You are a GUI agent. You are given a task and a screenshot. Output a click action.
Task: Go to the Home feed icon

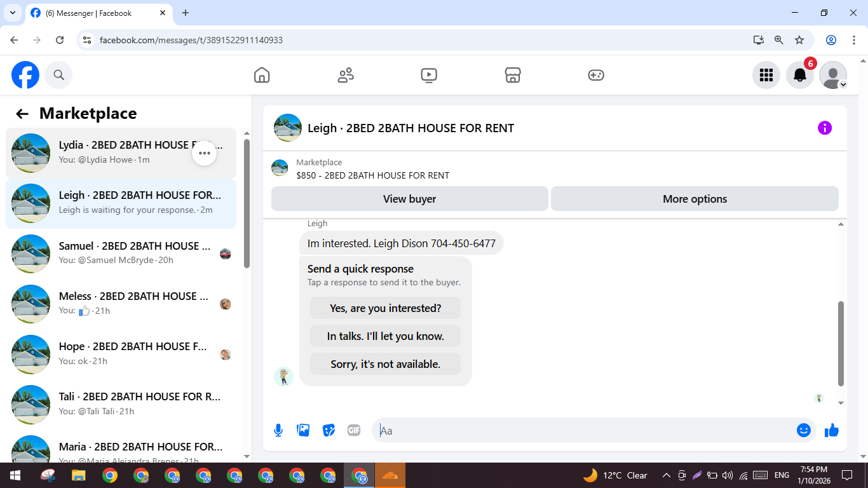click(x=262, y=75)
